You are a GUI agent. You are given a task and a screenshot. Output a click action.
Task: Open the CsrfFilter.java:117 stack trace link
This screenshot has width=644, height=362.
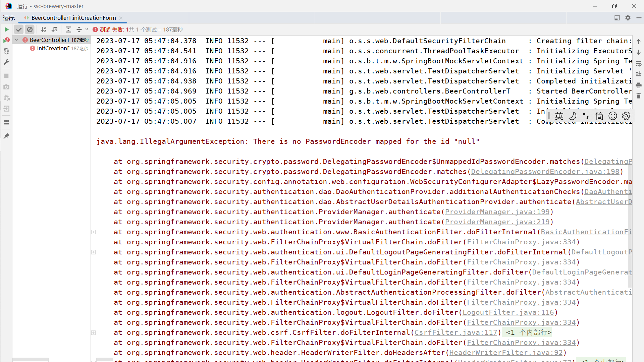click(456, 333)
